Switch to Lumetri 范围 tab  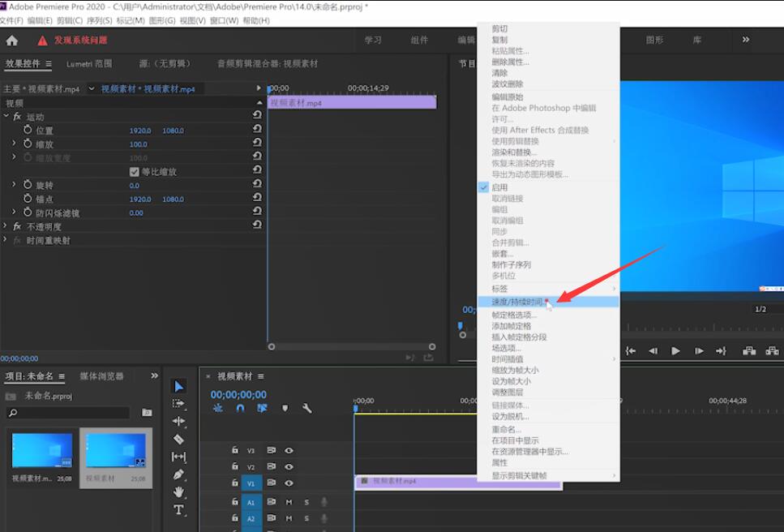pos(89,63)
